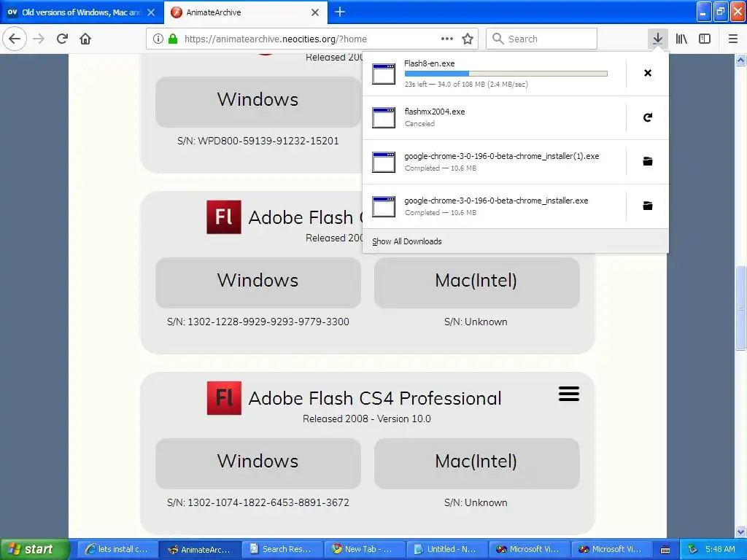
Task: Click the forward navigation arrow
Action: 39,39
